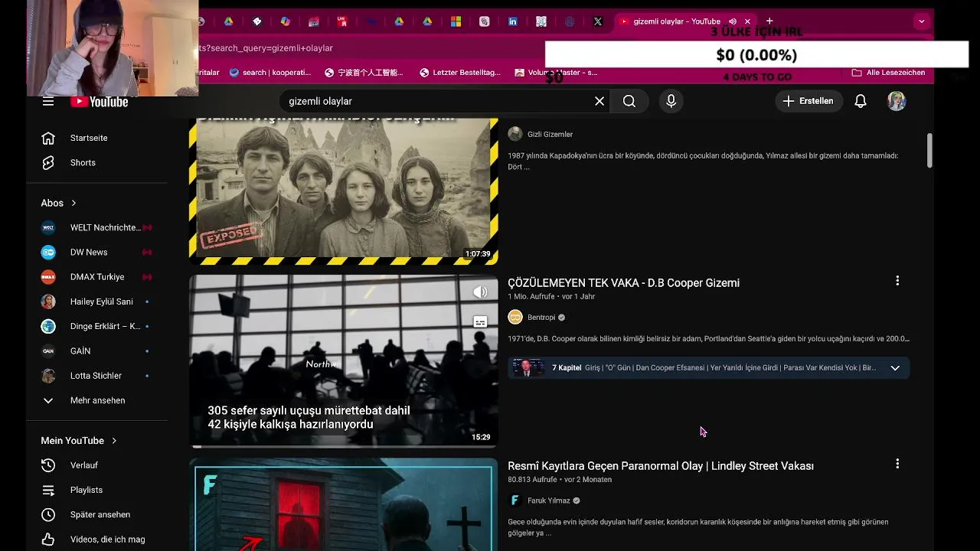Open the 宁波首个人工智能 bookmark
Screen dimensions: 980x551
pyautogui.click(x=364, y=73)
